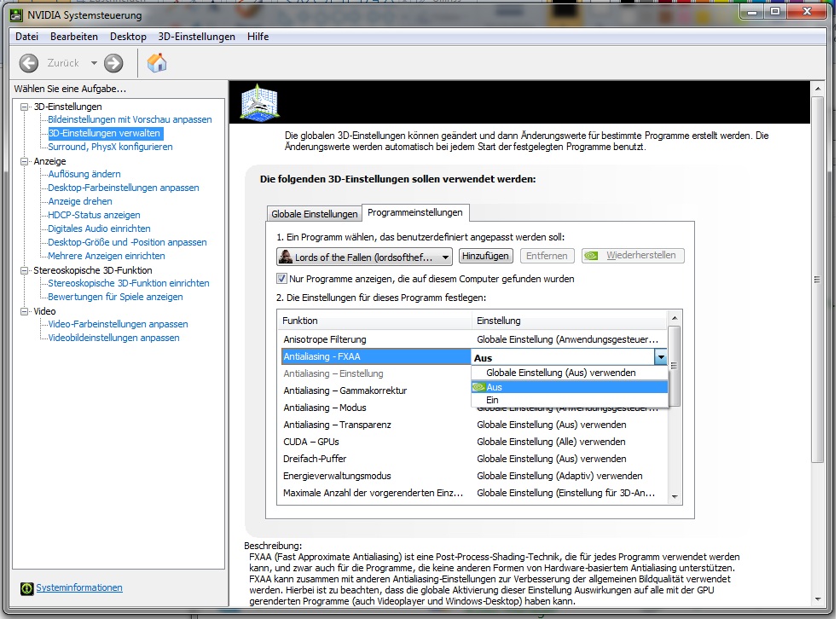
Task: Switch to Globale Einstellungen tab
Action: click(315, 214)
